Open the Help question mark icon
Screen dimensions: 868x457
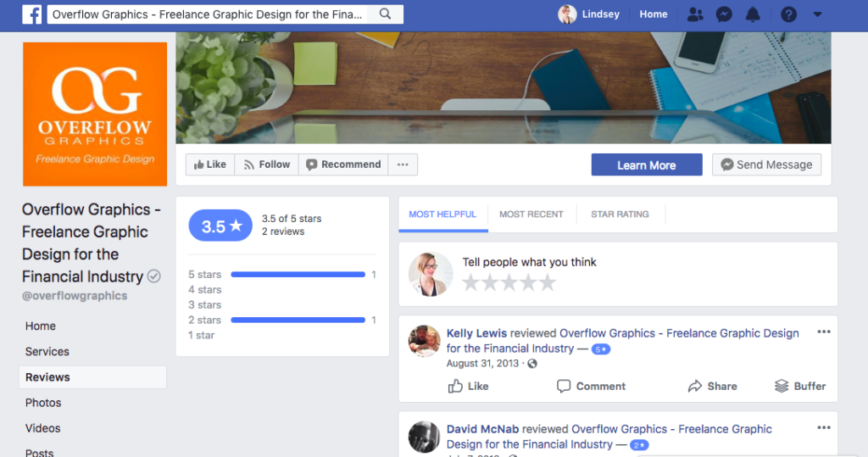pyautogui.click(x=788, y=14)
